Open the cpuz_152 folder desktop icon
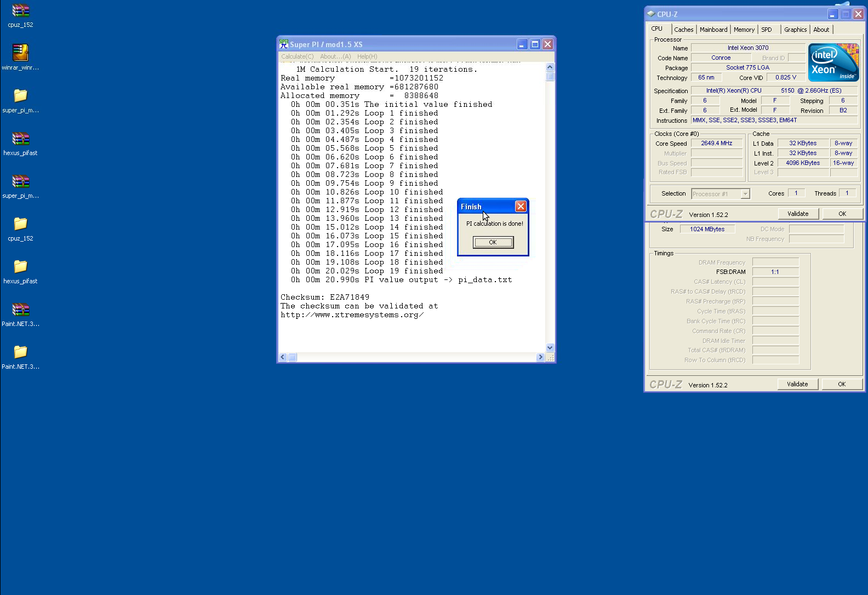The width and height of the screenshot is (868, 595). pos(20,224)
